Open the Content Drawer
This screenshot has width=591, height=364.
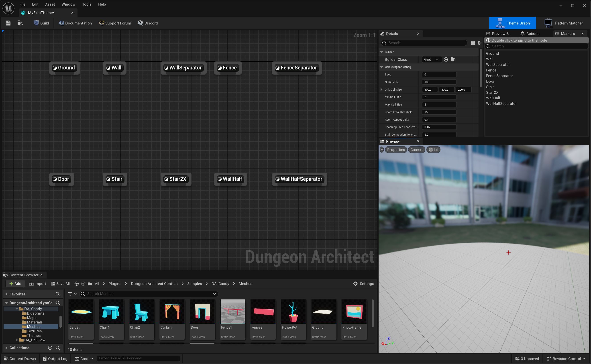(20, 359)
